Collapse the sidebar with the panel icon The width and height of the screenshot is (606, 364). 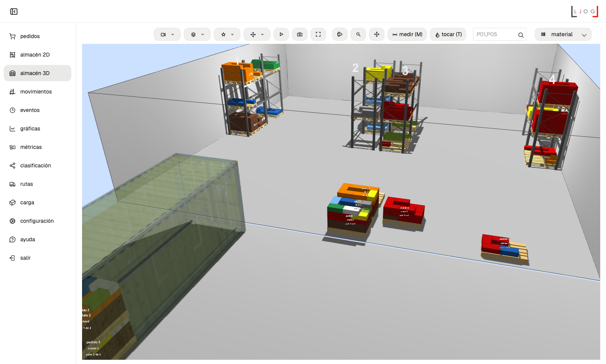pos(14,12)
